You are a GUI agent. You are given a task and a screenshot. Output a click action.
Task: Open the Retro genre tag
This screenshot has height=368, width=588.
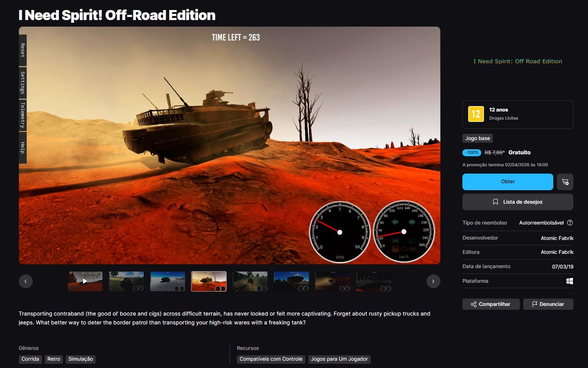click(54, 359)
